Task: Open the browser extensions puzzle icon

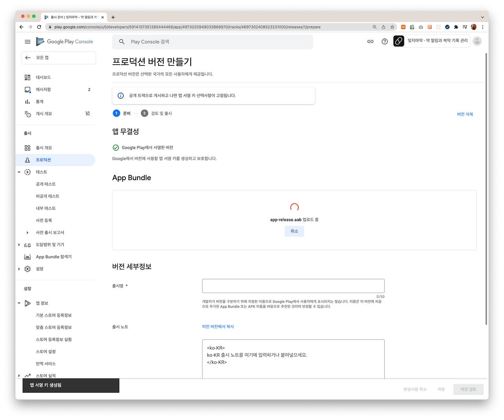Action: (x=456, y=27)
